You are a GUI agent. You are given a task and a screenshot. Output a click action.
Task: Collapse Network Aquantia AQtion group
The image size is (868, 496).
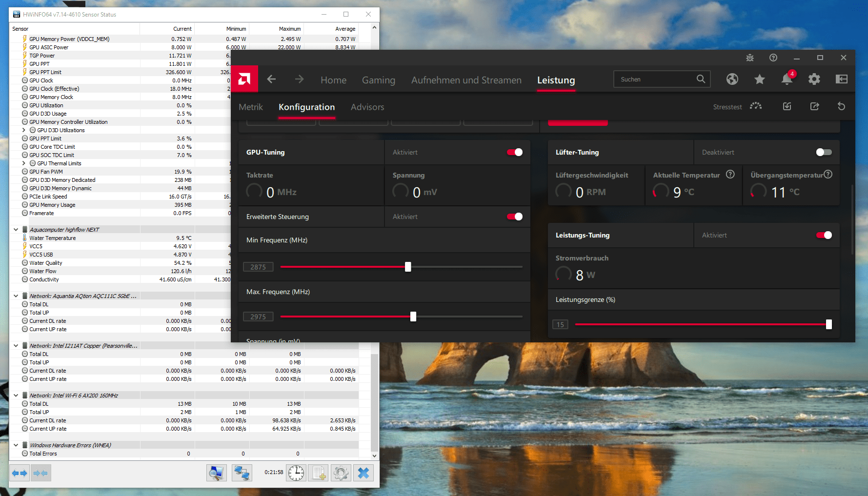point(16,296)
